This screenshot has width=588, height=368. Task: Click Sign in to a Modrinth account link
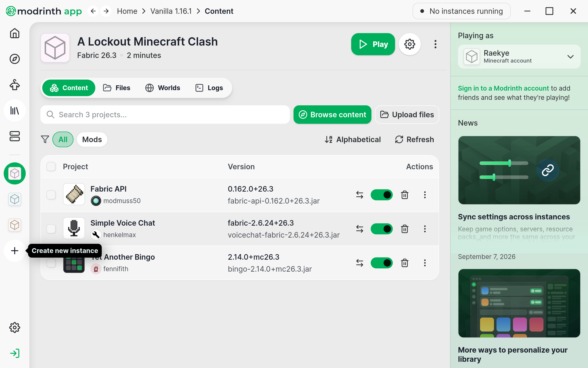tap(503, 88)
